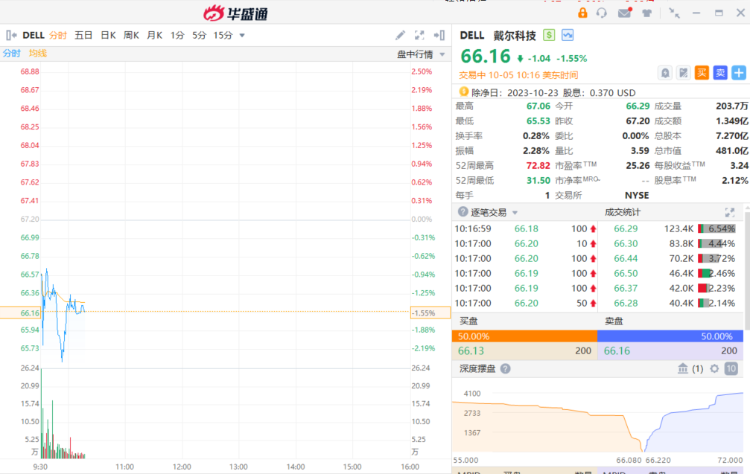750x474 pixels.
Task: Click the 交易中 10-05 10:16 美东时间 status
Action: [518, 75]
